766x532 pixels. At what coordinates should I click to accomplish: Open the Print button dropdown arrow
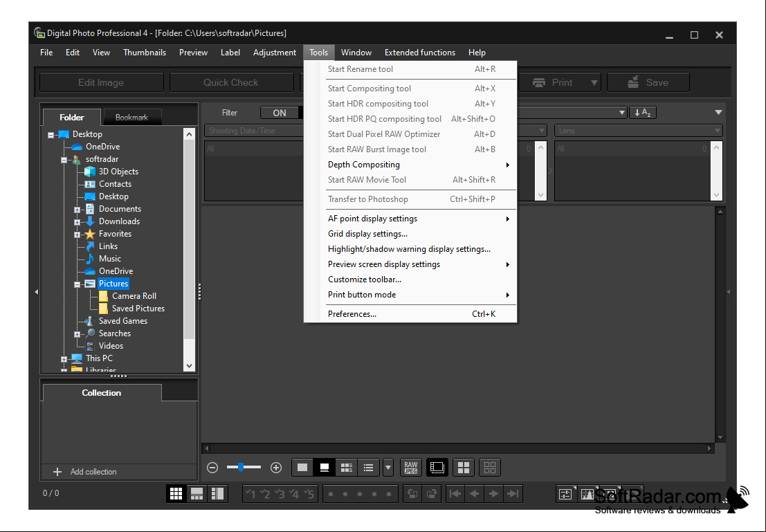[594, 82]
